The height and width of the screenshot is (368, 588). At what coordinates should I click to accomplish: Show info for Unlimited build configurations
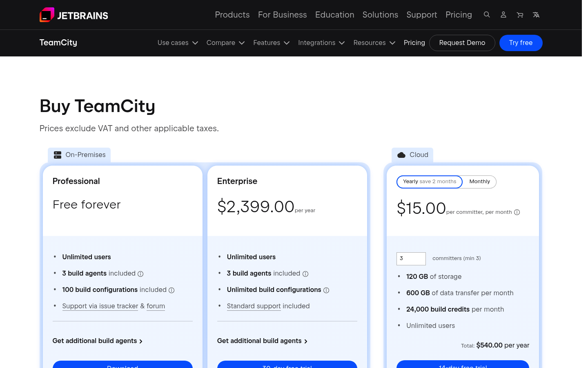pyautogui.click(x=326, y=290)
